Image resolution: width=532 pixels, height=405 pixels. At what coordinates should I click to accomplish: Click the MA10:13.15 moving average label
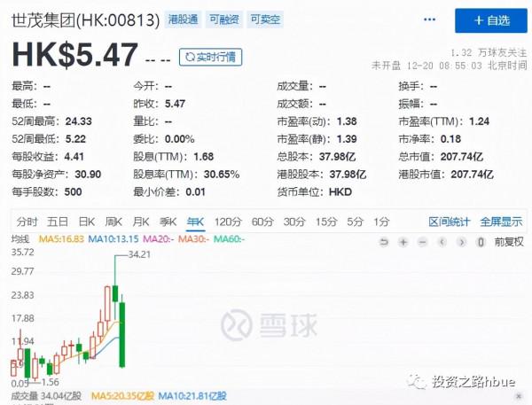[x=113, y=239]
